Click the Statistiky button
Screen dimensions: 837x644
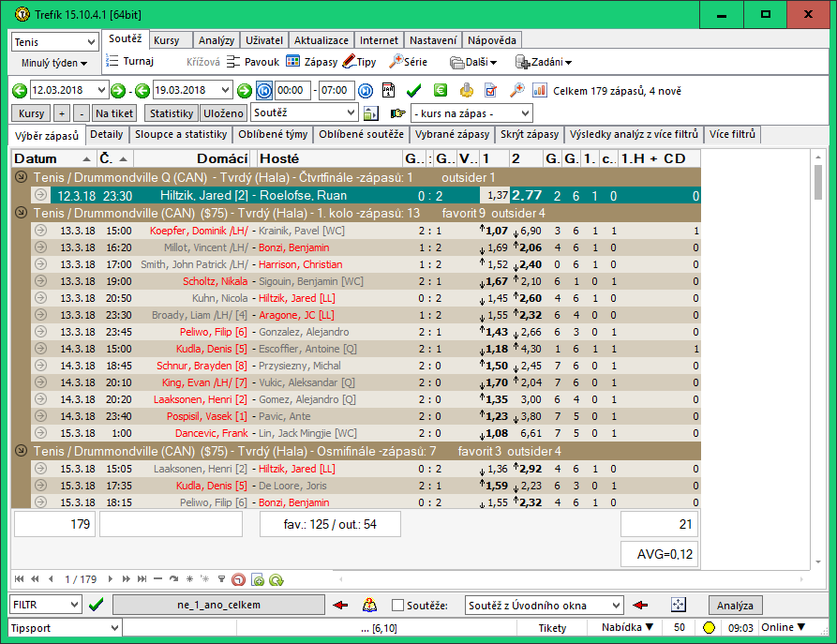[172, 113]
